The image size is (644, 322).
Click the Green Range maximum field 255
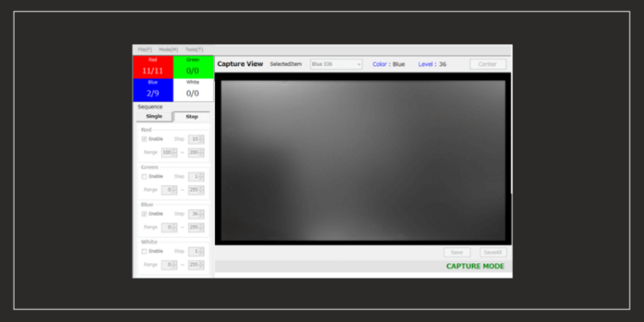(196, 190)
